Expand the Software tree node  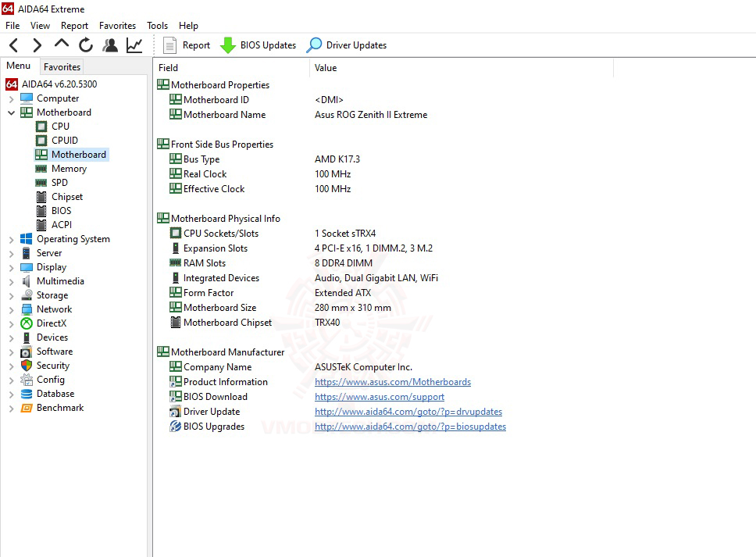(11, 352)
